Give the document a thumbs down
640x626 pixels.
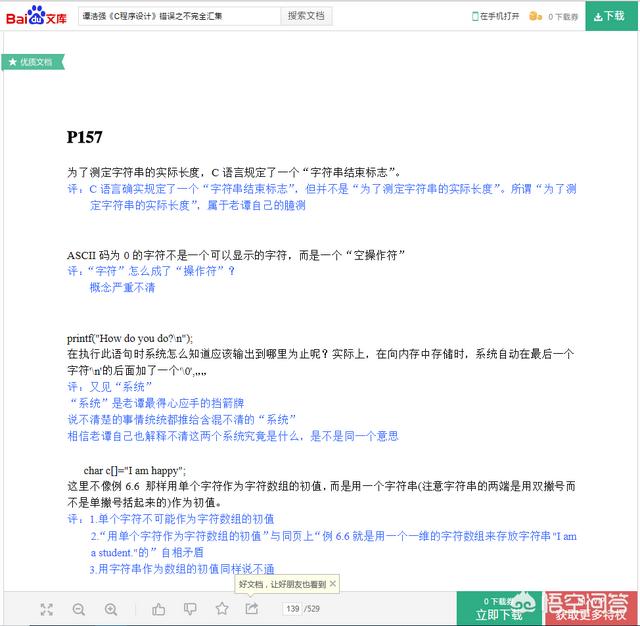click(x=190, y=609)
